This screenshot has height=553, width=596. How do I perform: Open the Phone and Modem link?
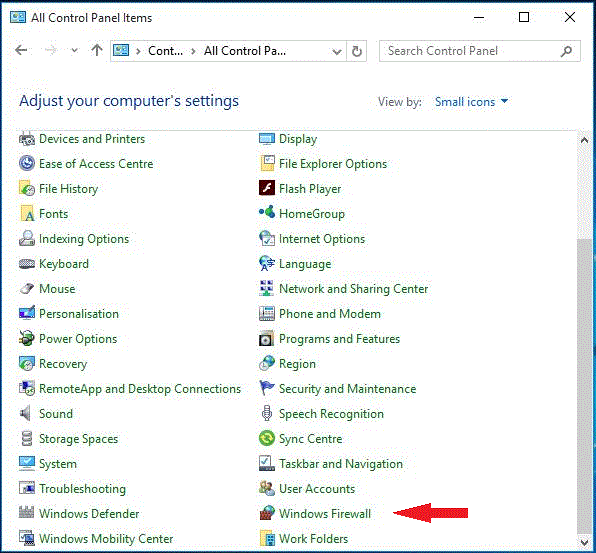point(330,314)
